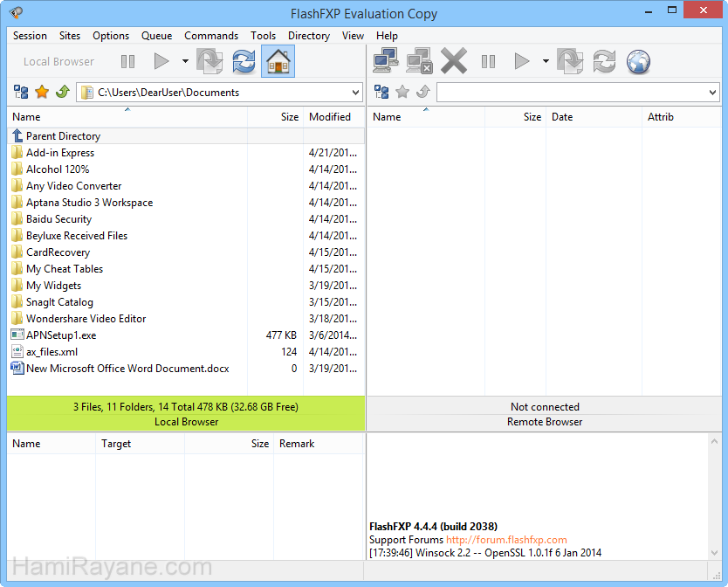This screenshot has width=728, height=587.
Task: Open the local folder tree icon
Action: point(21,92)
